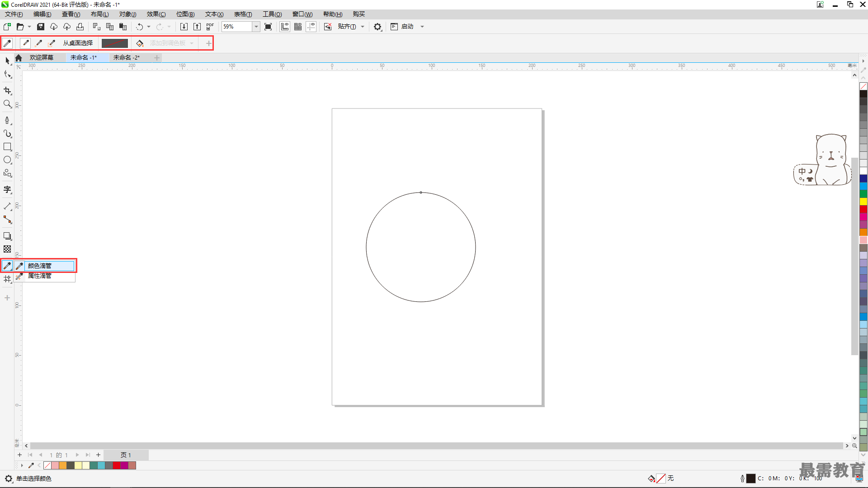Image resolution: width=868 pixels, height=488 pixels.
Task: Click the Publish to PDF icon
Action: click(210, 27)
